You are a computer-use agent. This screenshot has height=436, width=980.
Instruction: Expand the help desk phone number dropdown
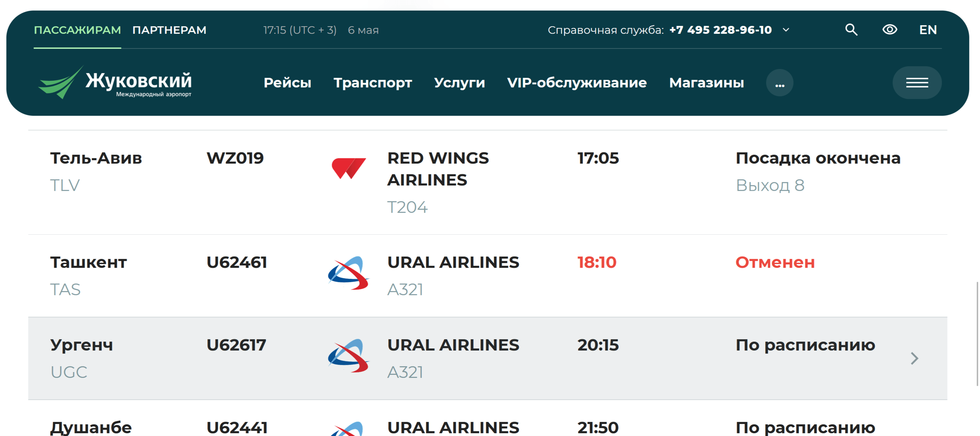point(786,30)
